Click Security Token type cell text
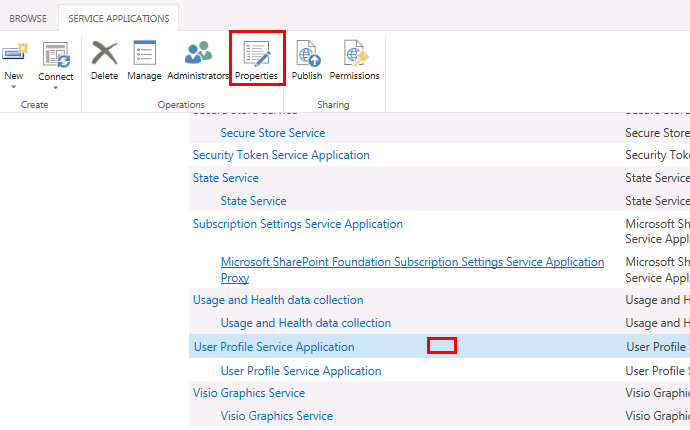 (657, 155)
